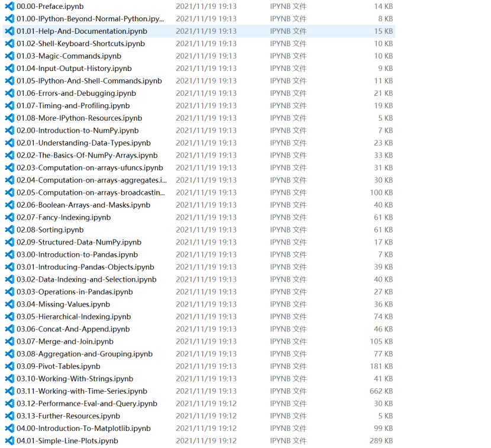Click the date of 03.12-Performance-Eval-and-Query.ipynb
The width and height of the screenshot is (491, 448).
pyautogui.click(x=206, y=404)
